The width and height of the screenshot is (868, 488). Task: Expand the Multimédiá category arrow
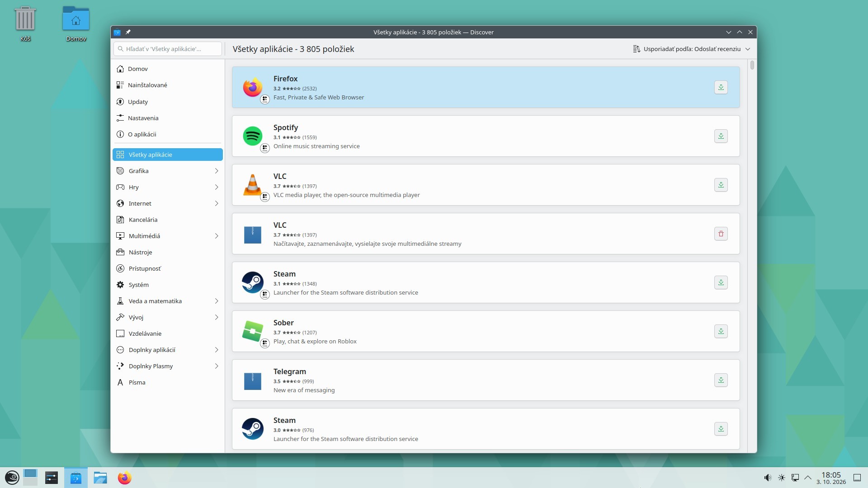point(217,236)
